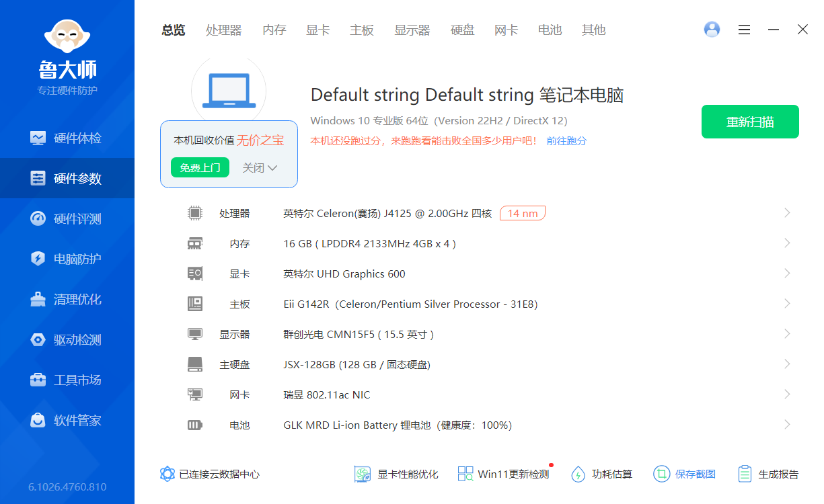824x504 pixels.
Task: Click the memory module icon
Action: coord(194,243)
